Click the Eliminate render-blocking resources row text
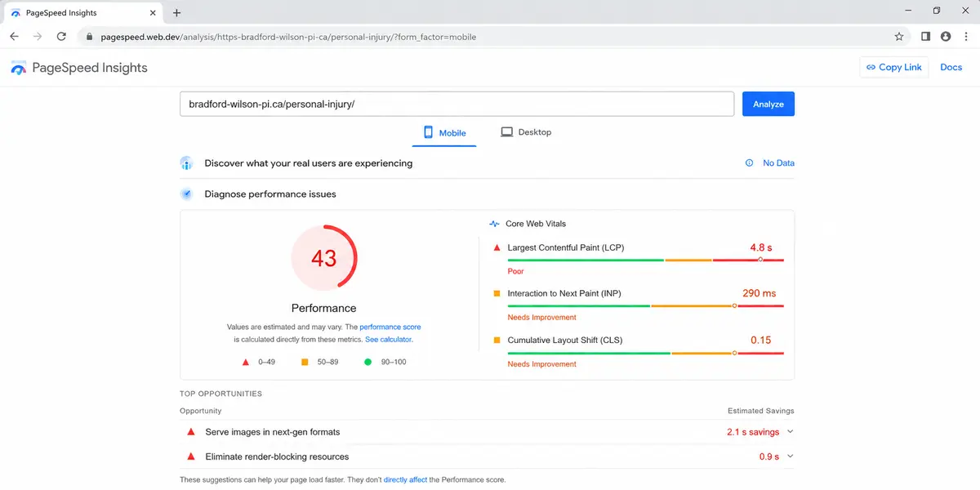Viewport: 980px width, 490px height. click(x=277, y=457)
